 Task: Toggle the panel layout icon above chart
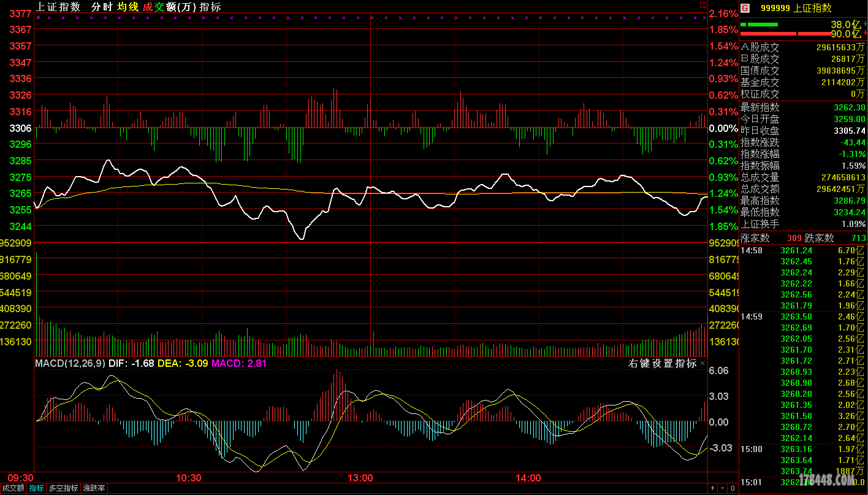[703, 5]
